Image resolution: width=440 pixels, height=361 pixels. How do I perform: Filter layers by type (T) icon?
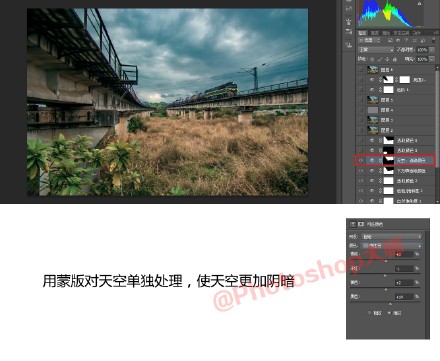pyautogui.click(x=406, y=40)
